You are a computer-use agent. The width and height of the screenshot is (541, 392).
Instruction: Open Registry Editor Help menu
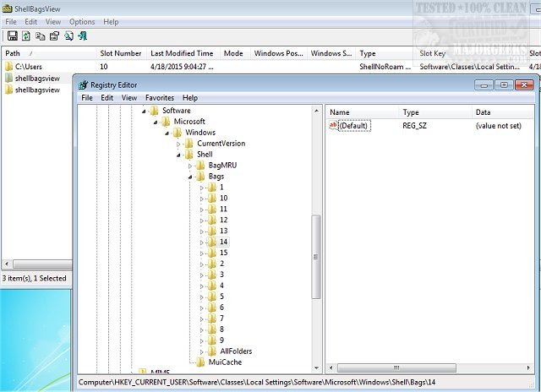point(190,98)
